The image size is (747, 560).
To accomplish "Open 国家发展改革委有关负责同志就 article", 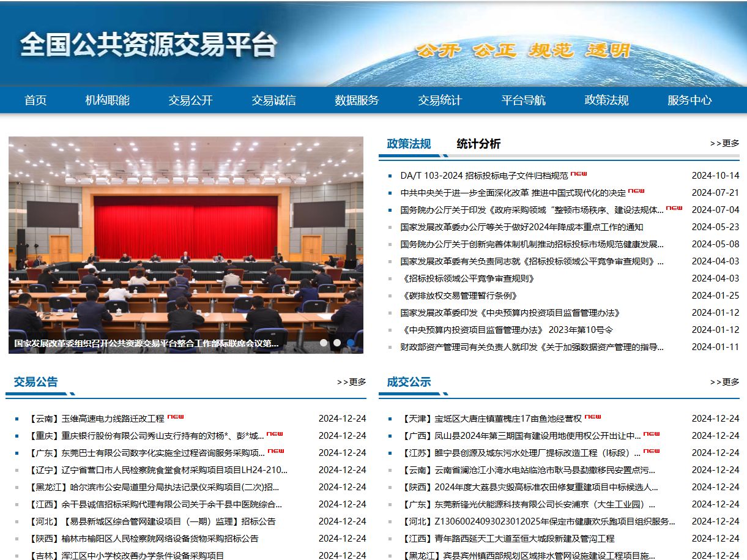I will pyautogui.click(x=532, y=261).
